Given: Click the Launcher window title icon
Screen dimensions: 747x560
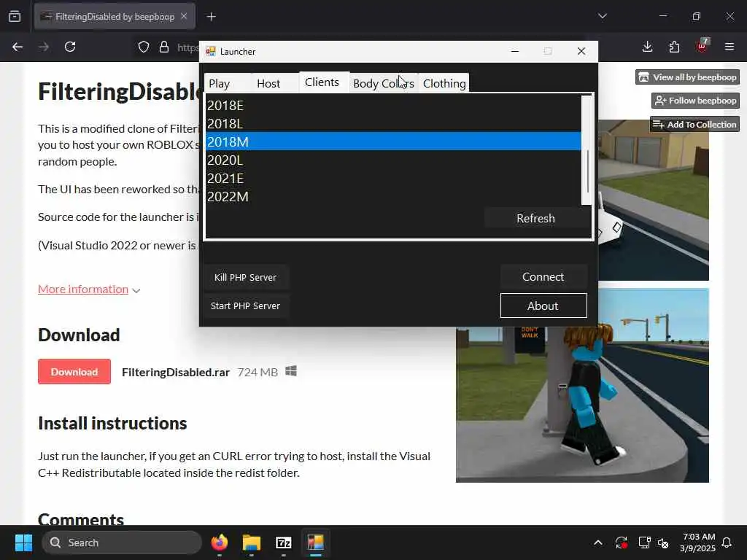Looking at the screenshot, I should pyautogui.click(x=211, y=52).
